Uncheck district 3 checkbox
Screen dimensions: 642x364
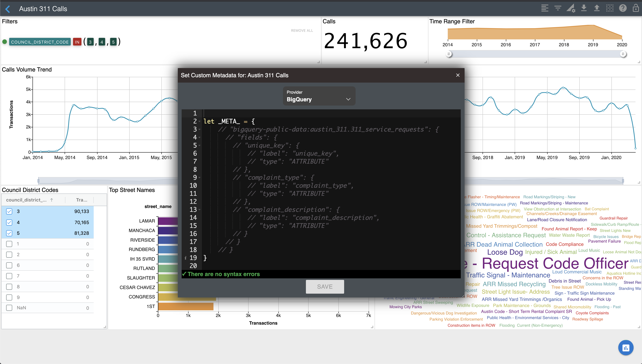[x=9, y=211]
